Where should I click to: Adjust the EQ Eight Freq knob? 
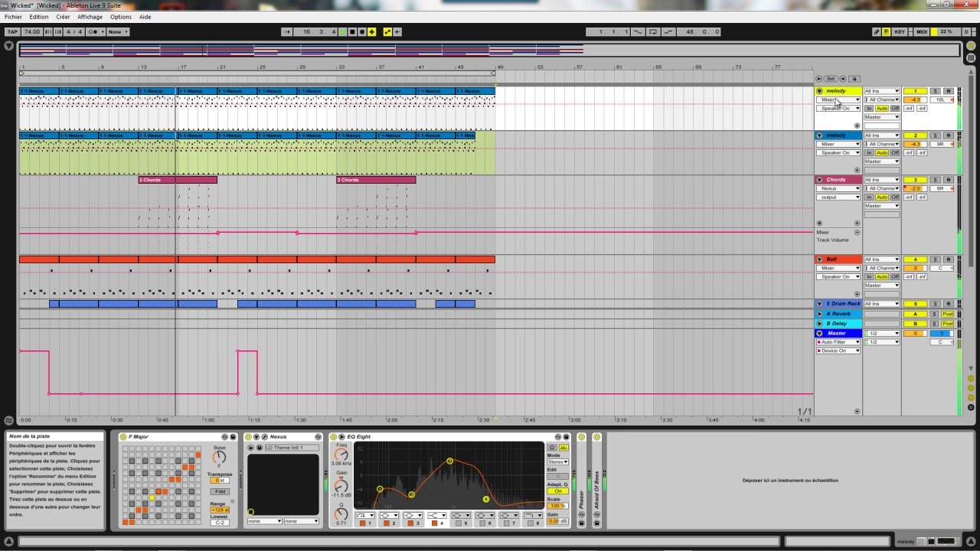341,455
